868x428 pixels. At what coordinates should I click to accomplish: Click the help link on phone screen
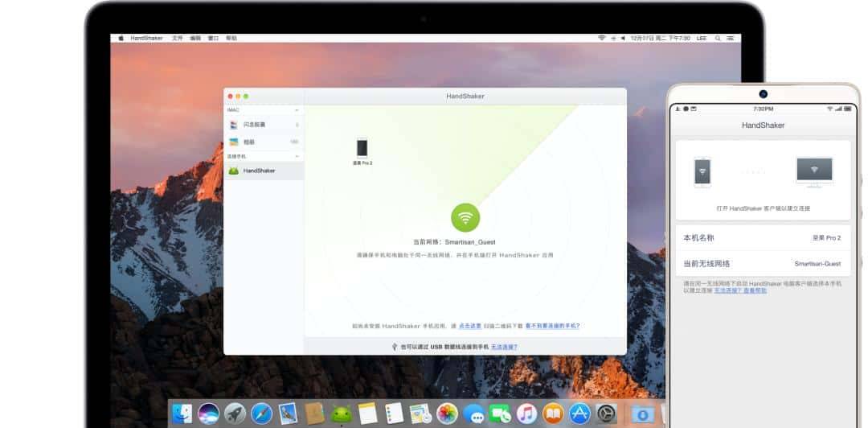click(740, 290)
